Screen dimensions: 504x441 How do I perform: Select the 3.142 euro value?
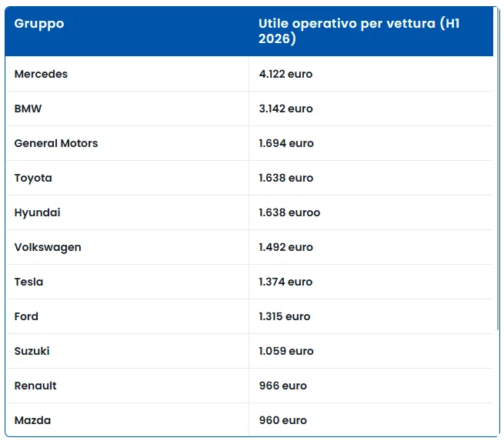point(285,109)
